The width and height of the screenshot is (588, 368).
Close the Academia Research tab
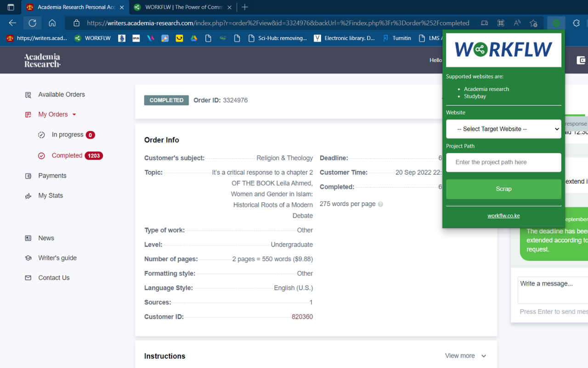pos(122,7)
